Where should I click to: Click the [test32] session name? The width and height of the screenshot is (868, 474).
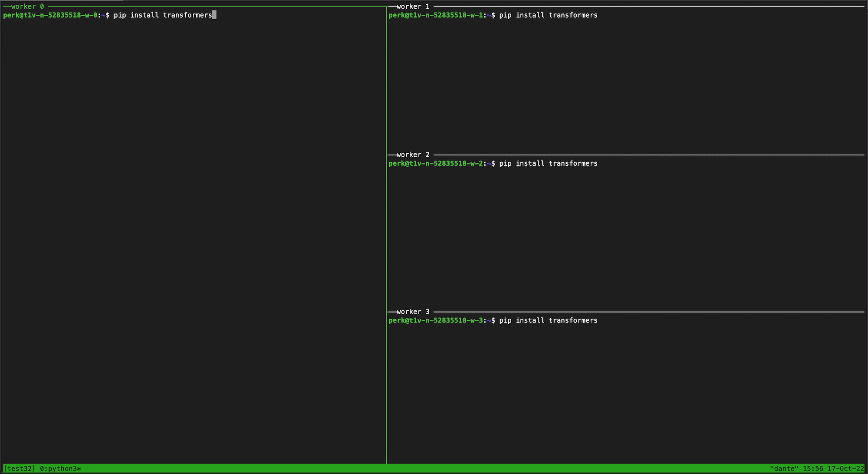(x=20, y=469)
